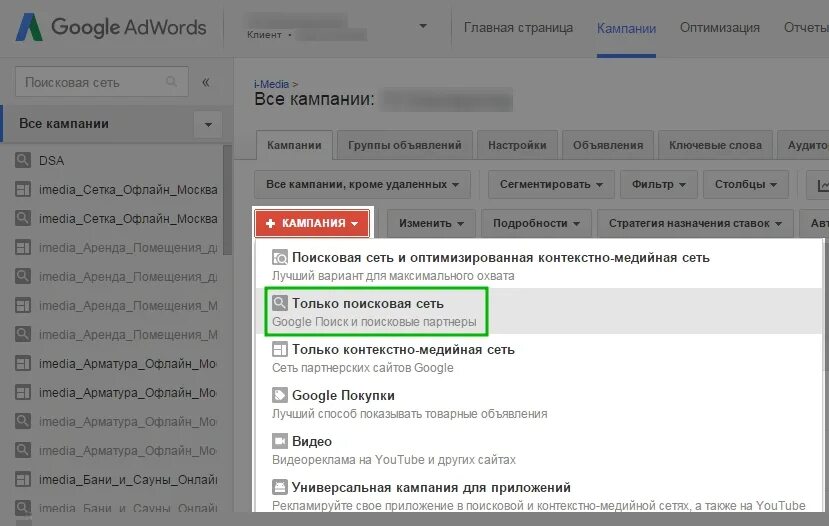Open Кампании in the top navigation bar
829x526 pixels.
tap(626, 28)
